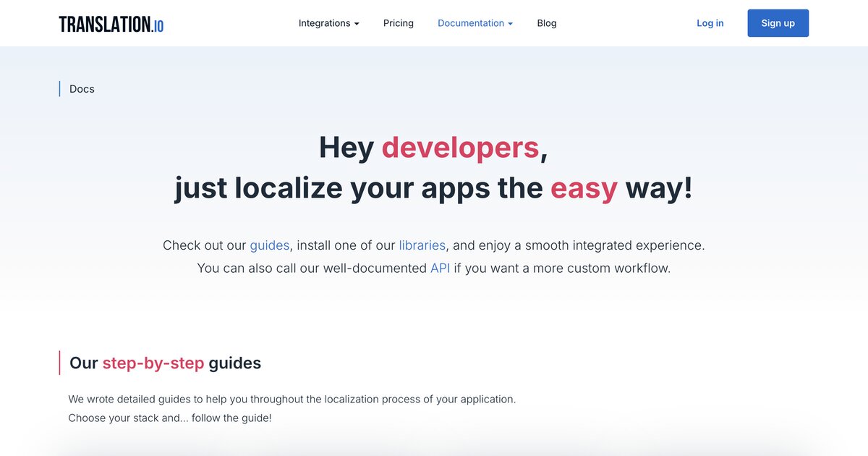The width and height of the screenshot is (868, 456).
Task: Open the guides hyperlink in the intro text
Action: point(269,245)
